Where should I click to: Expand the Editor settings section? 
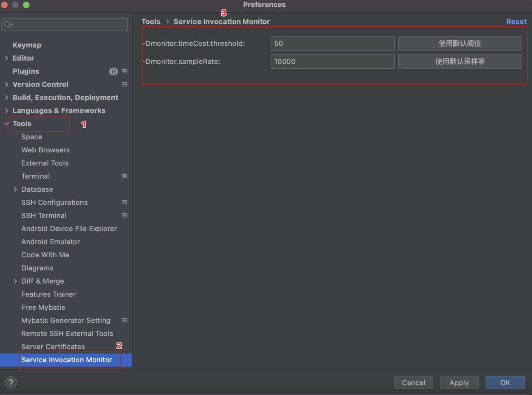tap(6, 58)
